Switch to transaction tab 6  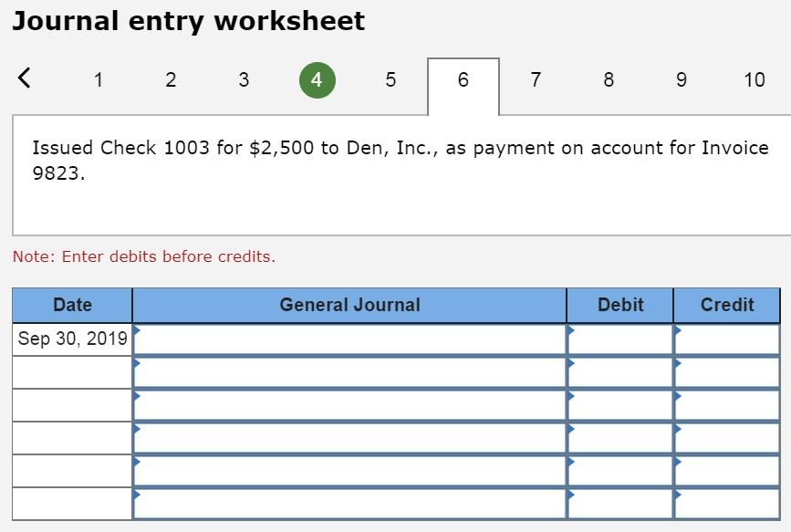pos(463,79)
